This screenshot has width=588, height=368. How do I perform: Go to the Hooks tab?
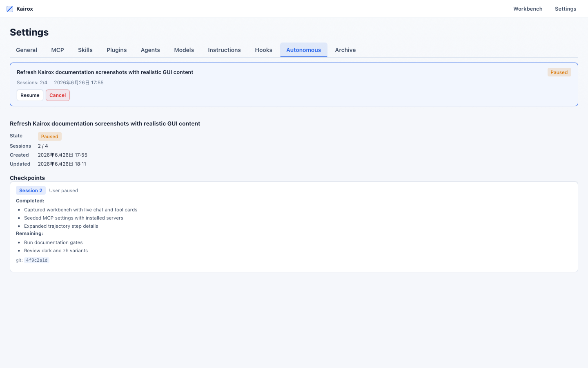click(263, 50)
